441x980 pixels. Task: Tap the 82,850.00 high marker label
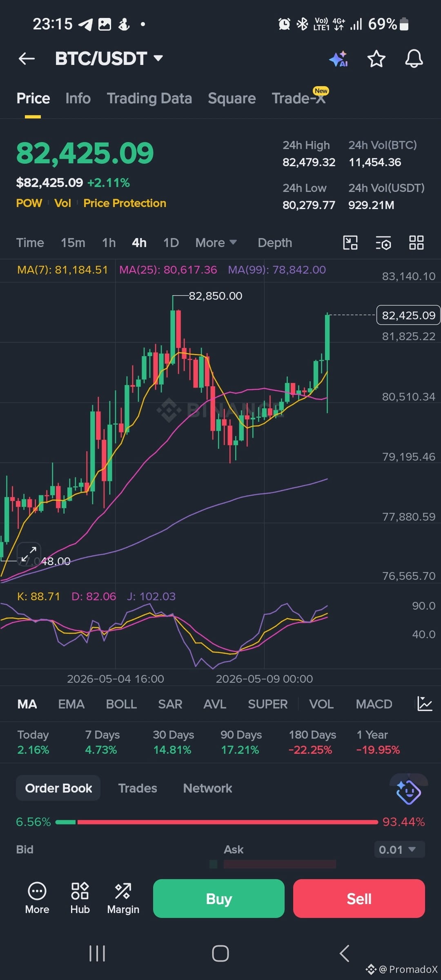(216, 296)
